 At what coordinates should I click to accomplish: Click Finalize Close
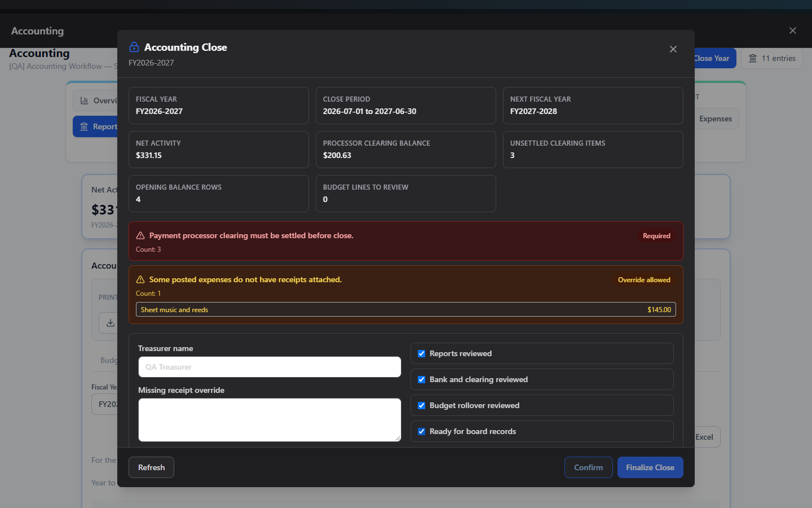coord(650,467)
